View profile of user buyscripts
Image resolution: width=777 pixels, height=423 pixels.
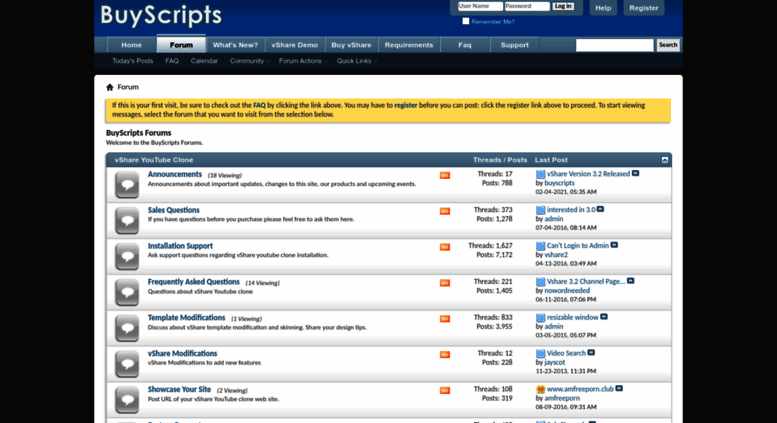pos(559,183)
